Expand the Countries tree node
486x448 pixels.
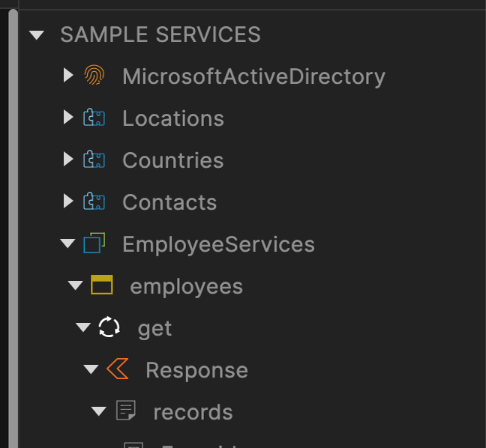coord(68,160)
